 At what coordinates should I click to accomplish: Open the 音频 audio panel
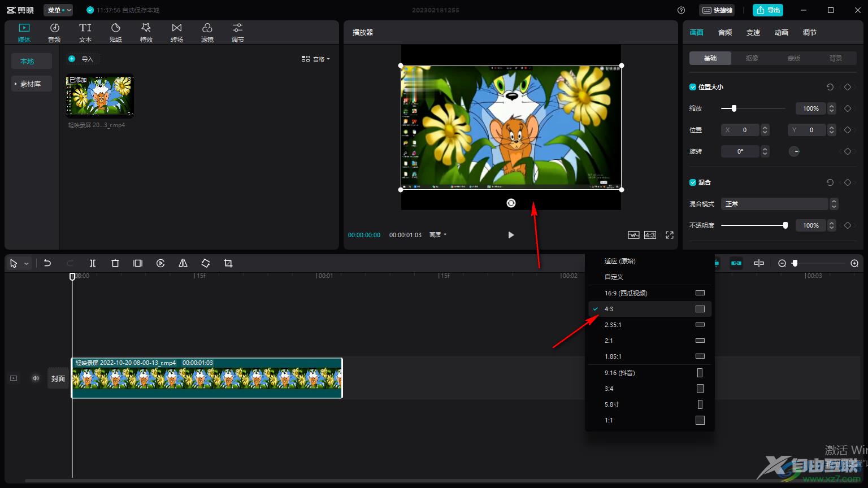pos(54,33)
